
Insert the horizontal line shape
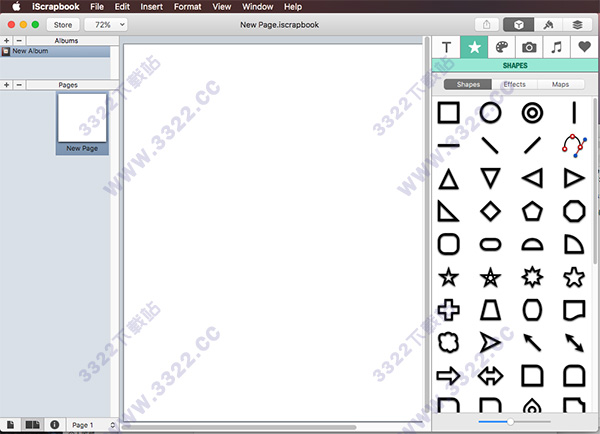448,145
